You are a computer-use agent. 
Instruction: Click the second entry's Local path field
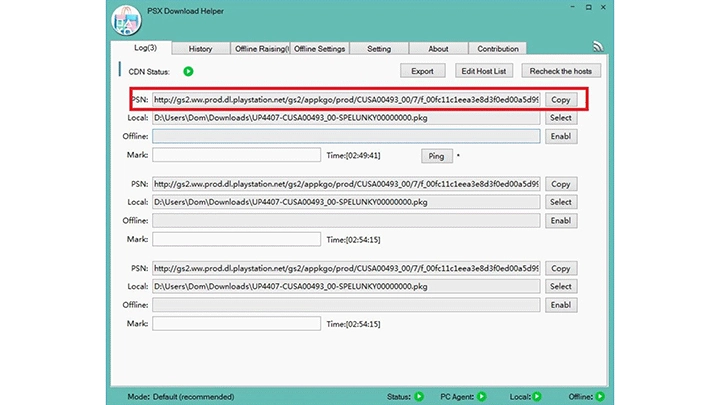point(346,202)
